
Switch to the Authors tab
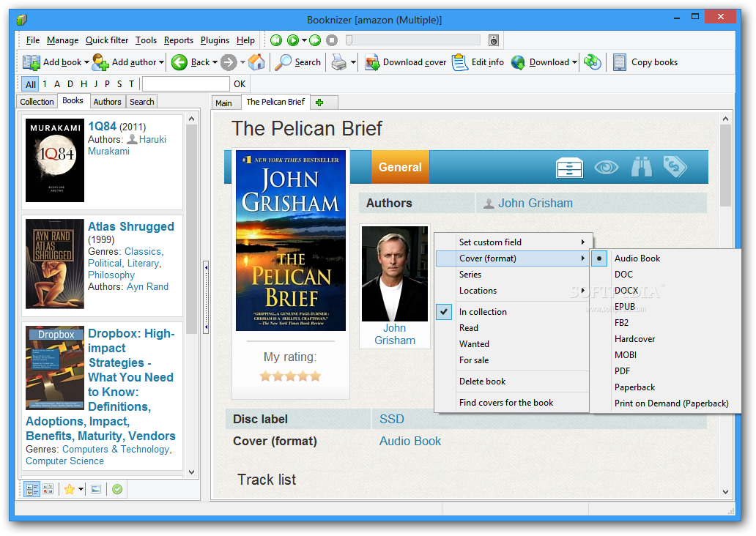pyautogui.click(x=107, y=102)
